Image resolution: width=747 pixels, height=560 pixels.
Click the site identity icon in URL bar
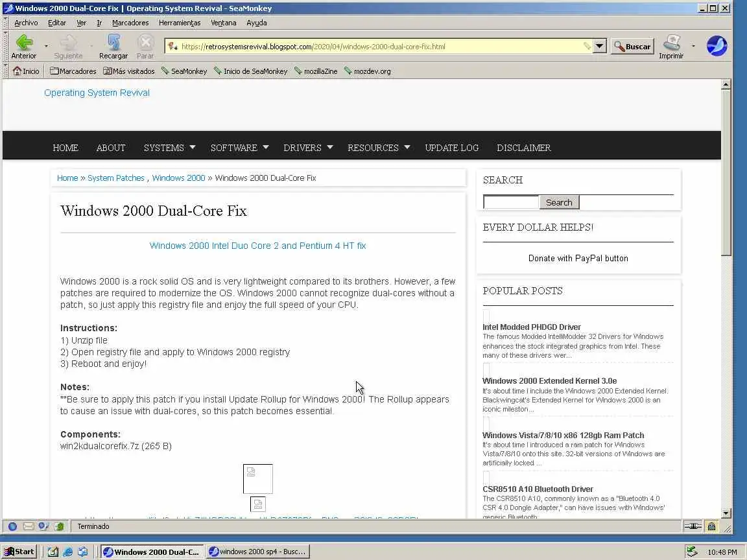pyautogui.click(x=172, y=46)
